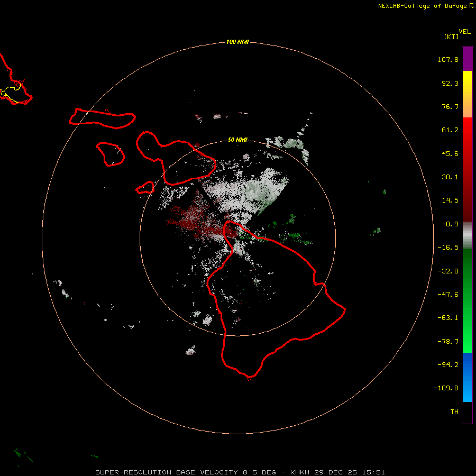The image size is (476, 476).
Task: Select the 30.1 scale value
Action: point(450,177)
